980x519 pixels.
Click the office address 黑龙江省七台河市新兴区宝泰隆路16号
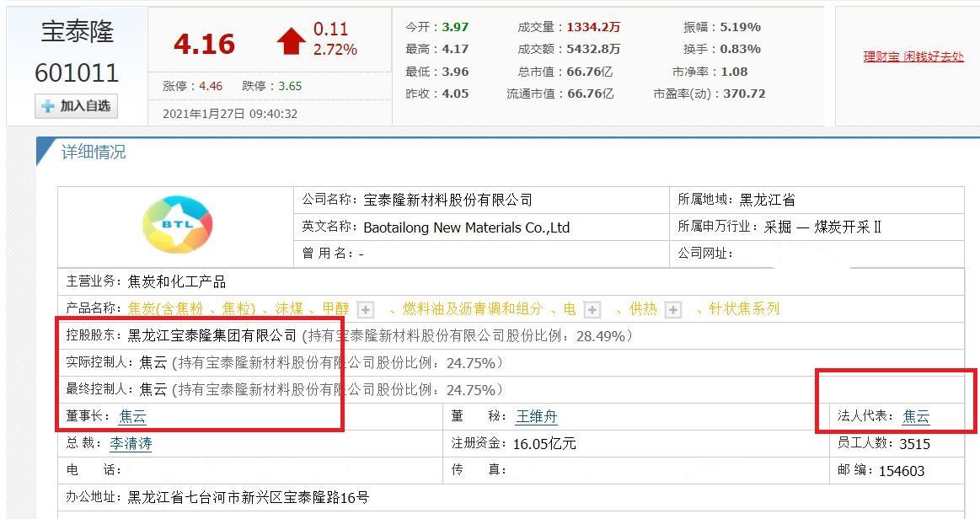[x=248, y=498]
